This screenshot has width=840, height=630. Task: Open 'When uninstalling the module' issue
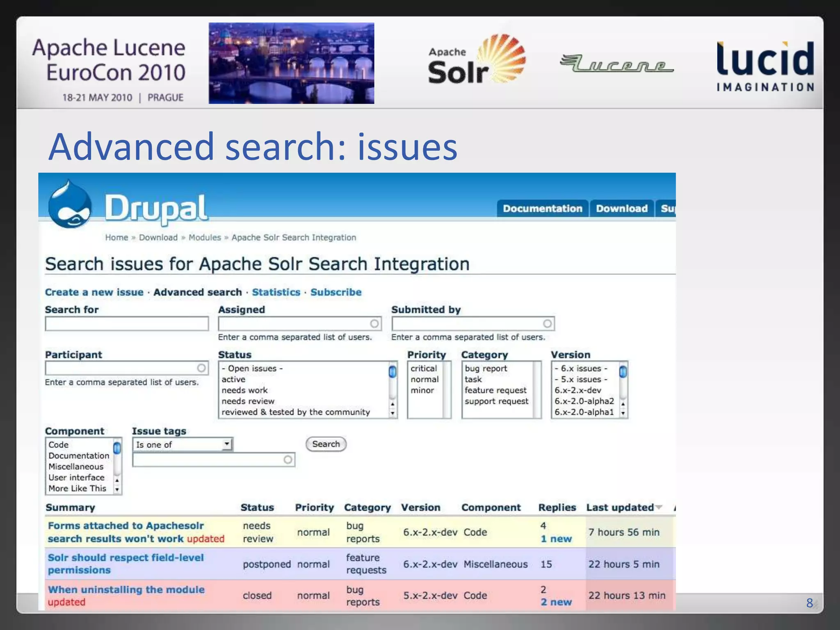click(126, 589)
